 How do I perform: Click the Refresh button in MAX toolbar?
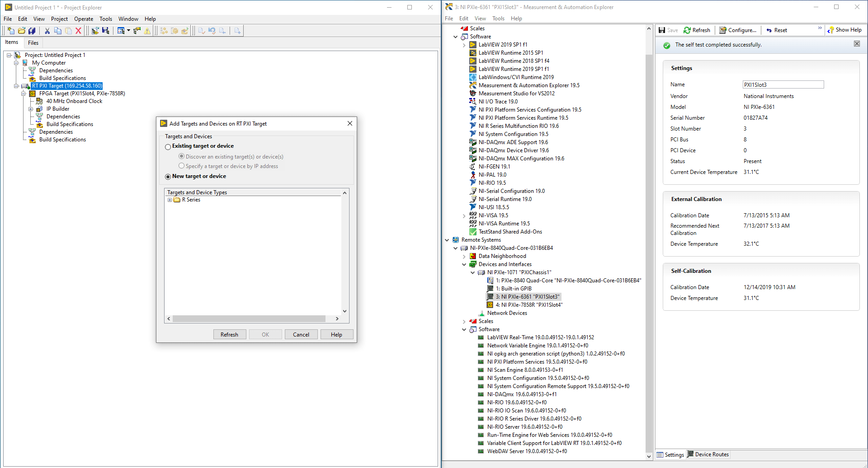(x=697, y=30)
